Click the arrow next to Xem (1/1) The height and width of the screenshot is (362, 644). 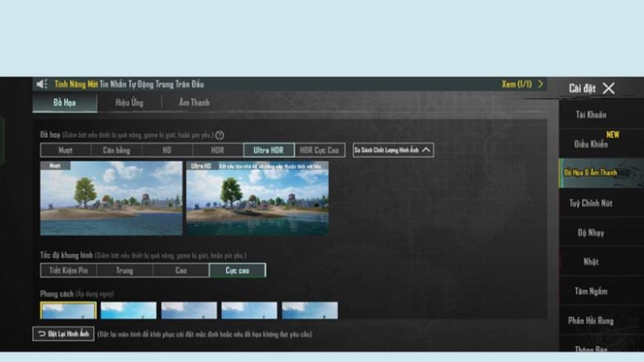point(540,84)
